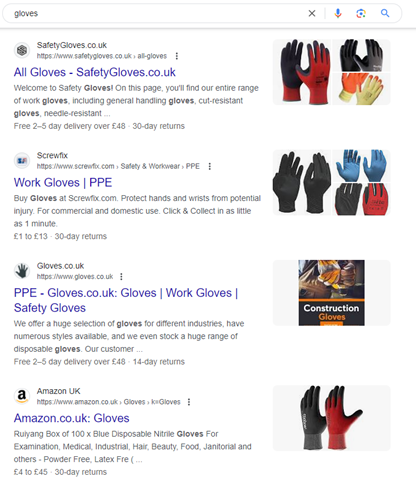Click the blue magnifier search icon
Viewport: 416px width, 484px height.
(x=385, y=13)
